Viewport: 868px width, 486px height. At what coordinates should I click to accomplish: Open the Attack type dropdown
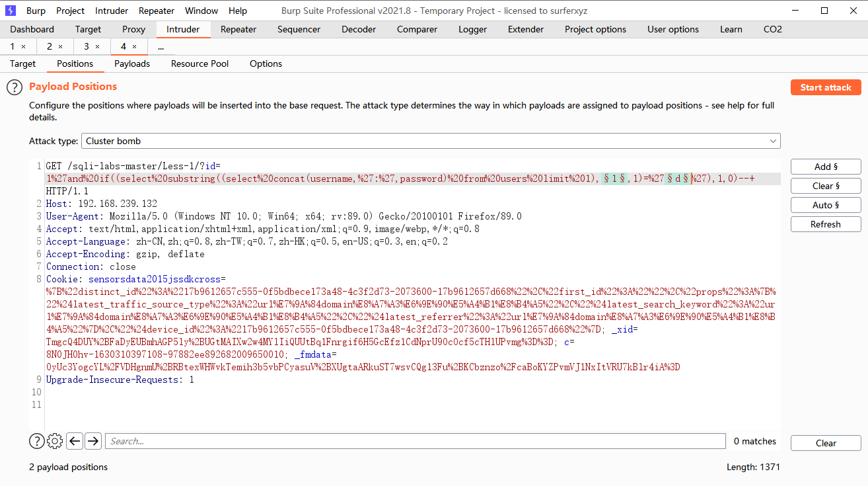pyautogui.click(x=431, y=141)
